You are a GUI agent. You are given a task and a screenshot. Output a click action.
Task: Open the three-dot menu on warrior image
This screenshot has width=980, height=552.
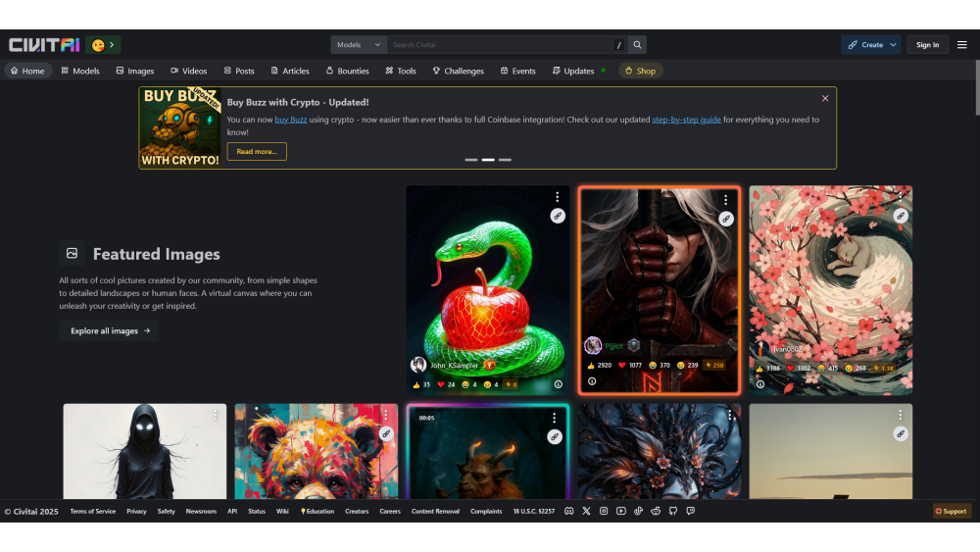tap(725, 199)
